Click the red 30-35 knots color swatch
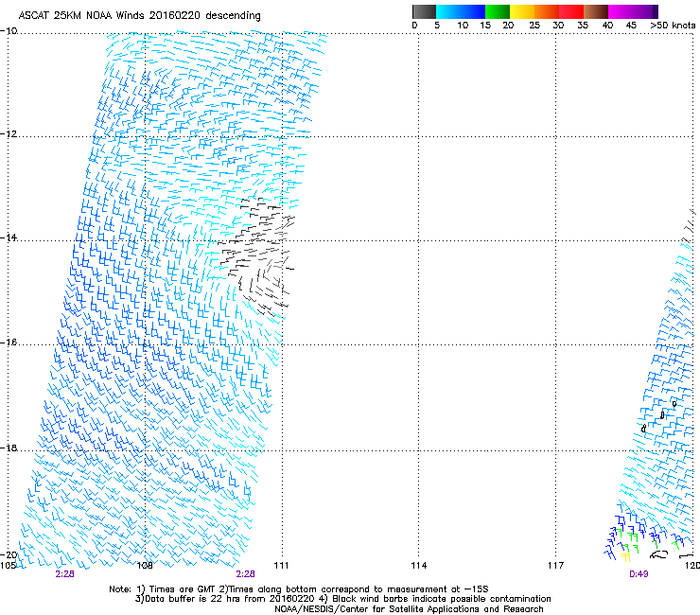This screenshot has height=615, width=700. pyautogui.click(x=571, y=11)
